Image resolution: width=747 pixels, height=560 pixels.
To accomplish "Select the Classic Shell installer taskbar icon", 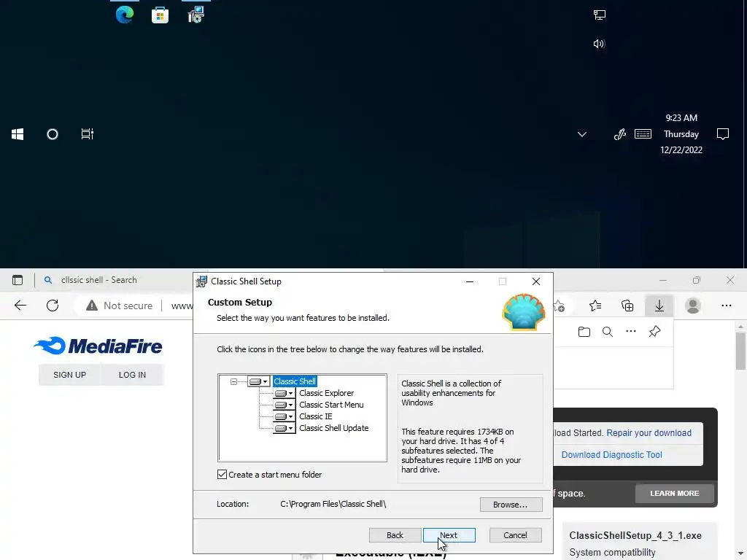I will (196, 15).
